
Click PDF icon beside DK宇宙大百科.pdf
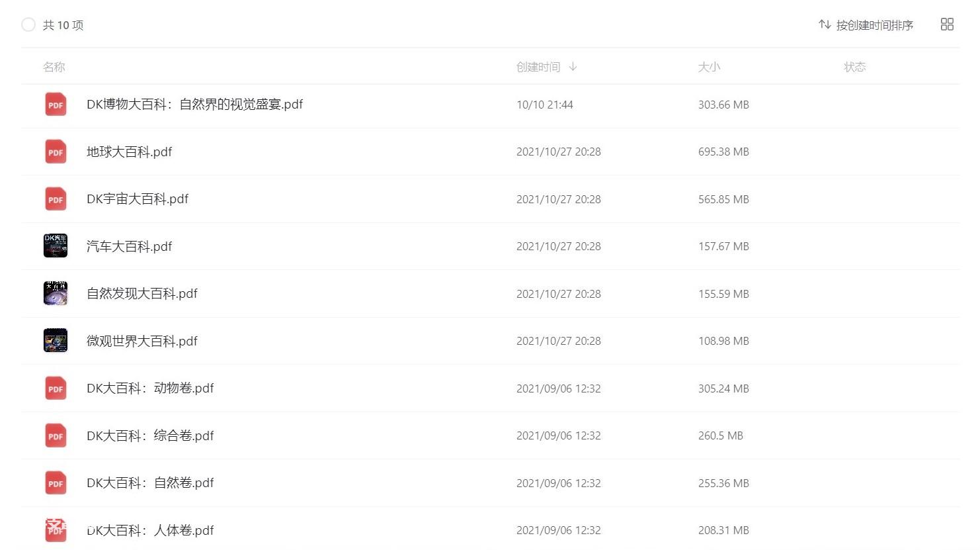point(56,199)
